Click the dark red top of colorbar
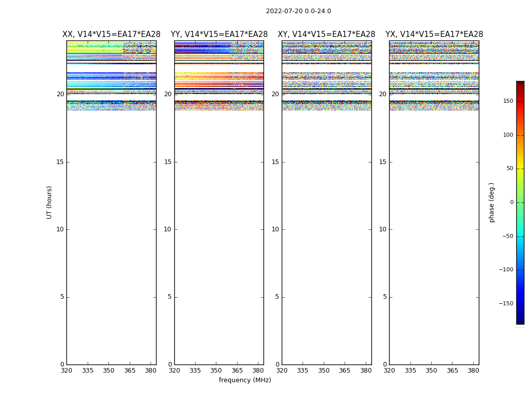The image size is (532, 405). click(520, 83)
